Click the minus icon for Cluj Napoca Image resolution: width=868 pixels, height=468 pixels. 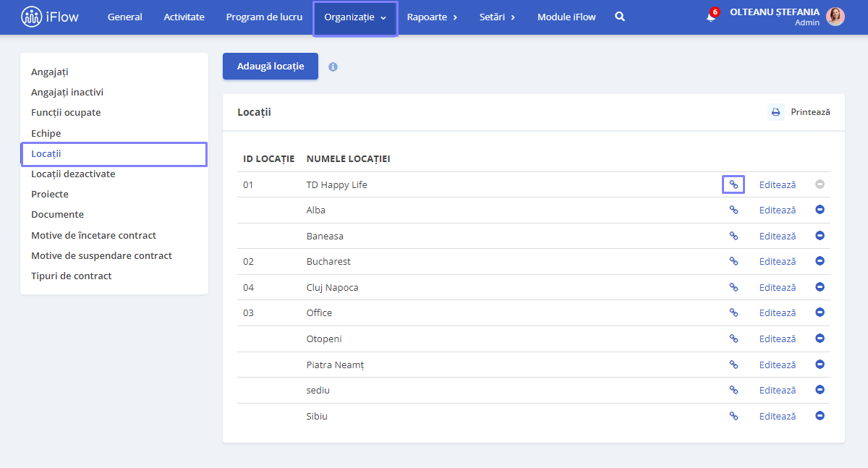(820, 287)
